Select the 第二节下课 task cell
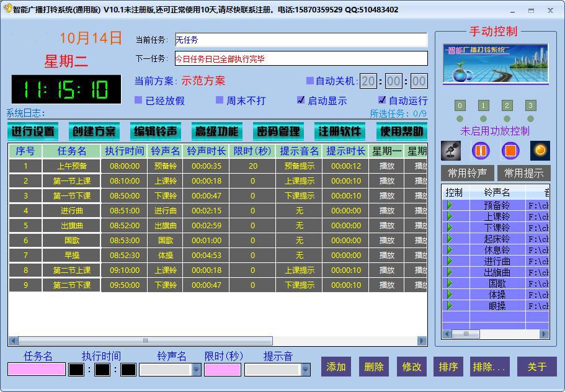Image resolution: width=565 pixels, height=392 pixels. [x=71, y=285]
